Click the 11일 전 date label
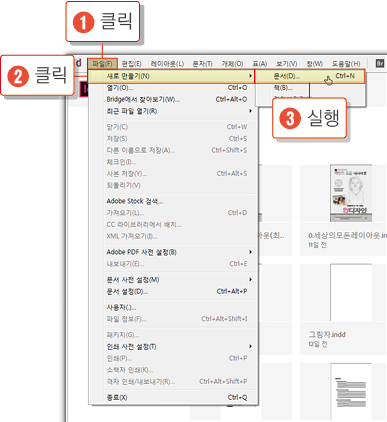 pos(317,245)
